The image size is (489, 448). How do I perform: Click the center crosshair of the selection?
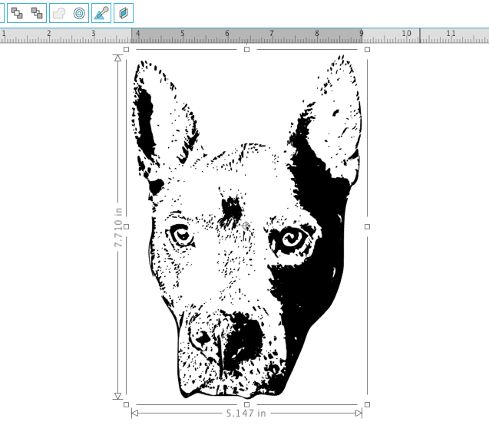pos(246,226)
